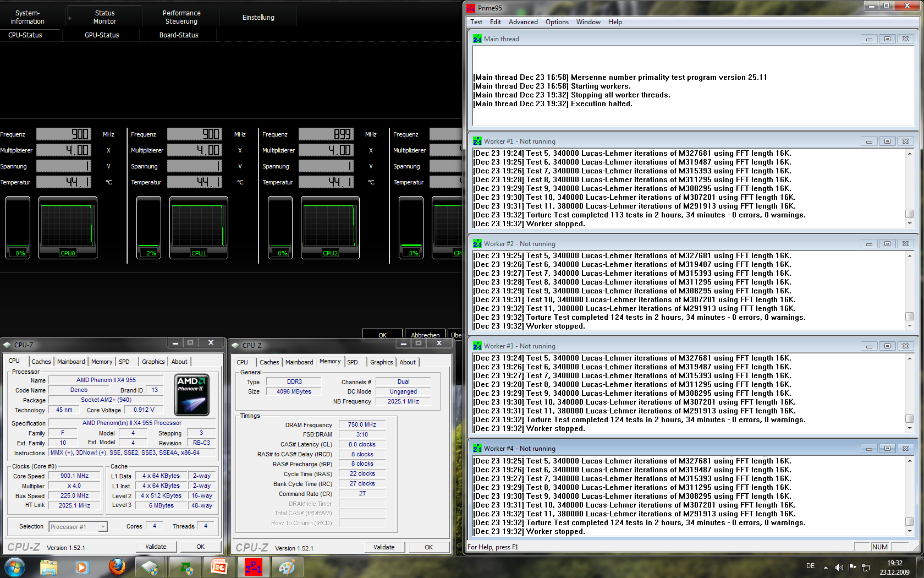The image size is (924, 578).
Task: Click the Prime95 taskbar icon
Action: [254, 566]
